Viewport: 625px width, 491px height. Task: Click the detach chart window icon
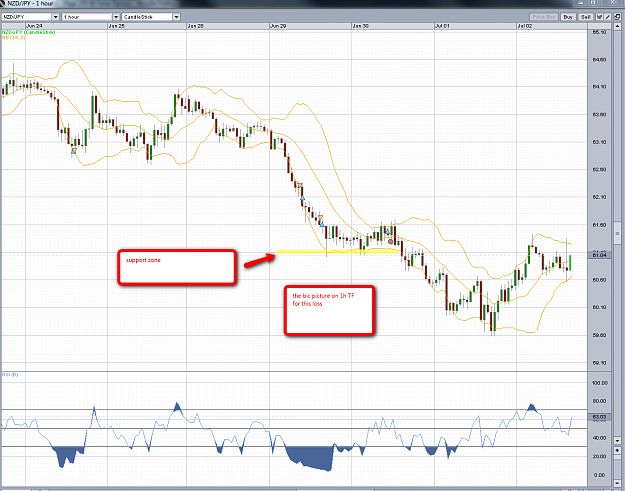coord(617,17)
